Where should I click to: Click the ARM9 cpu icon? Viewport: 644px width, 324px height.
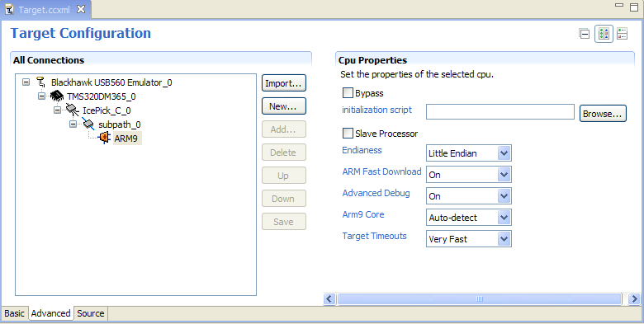[104, 138]
